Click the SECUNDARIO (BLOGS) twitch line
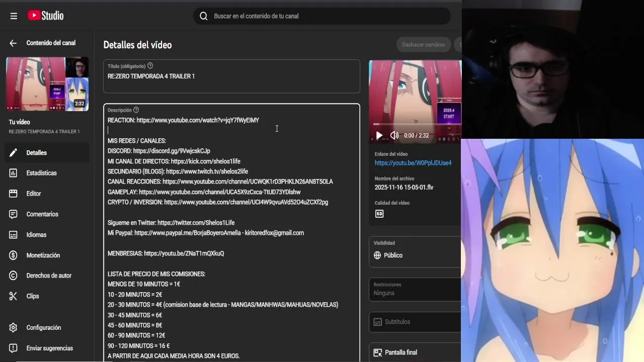Image resolution: width=644 pixels, height=362 pixels. (x=178, y=171)
